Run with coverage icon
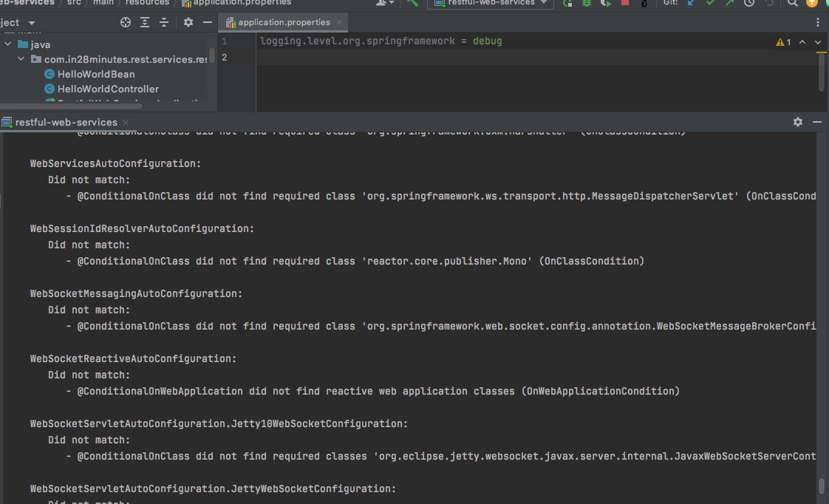This screenshot has width=829, height=504. coord(606,3)
